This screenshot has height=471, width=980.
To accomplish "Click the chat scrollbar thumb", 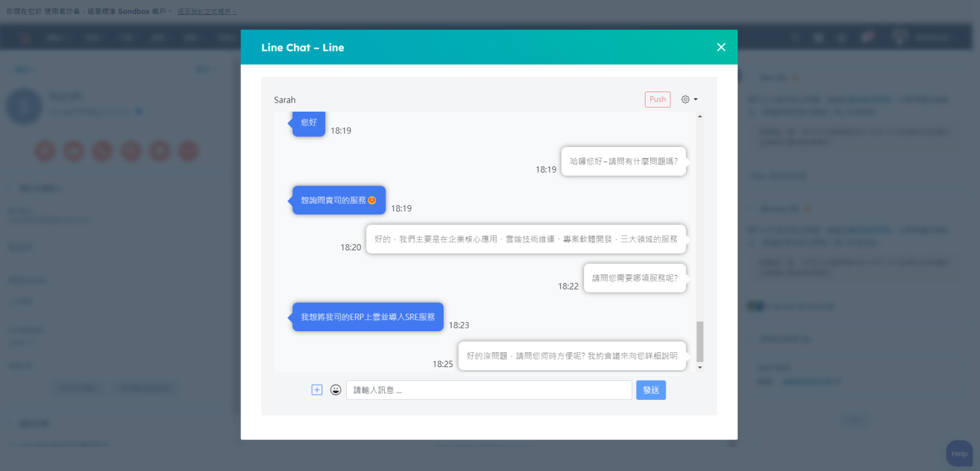I will click(x=700, y=342).
